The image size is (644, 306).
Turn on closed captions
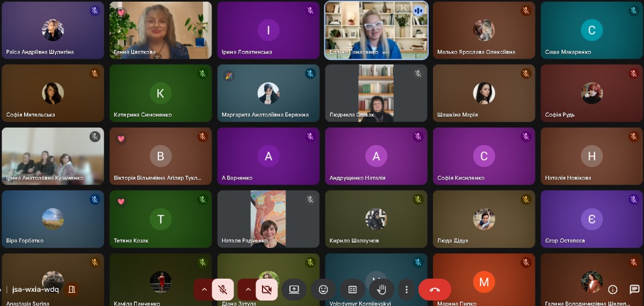352,290
